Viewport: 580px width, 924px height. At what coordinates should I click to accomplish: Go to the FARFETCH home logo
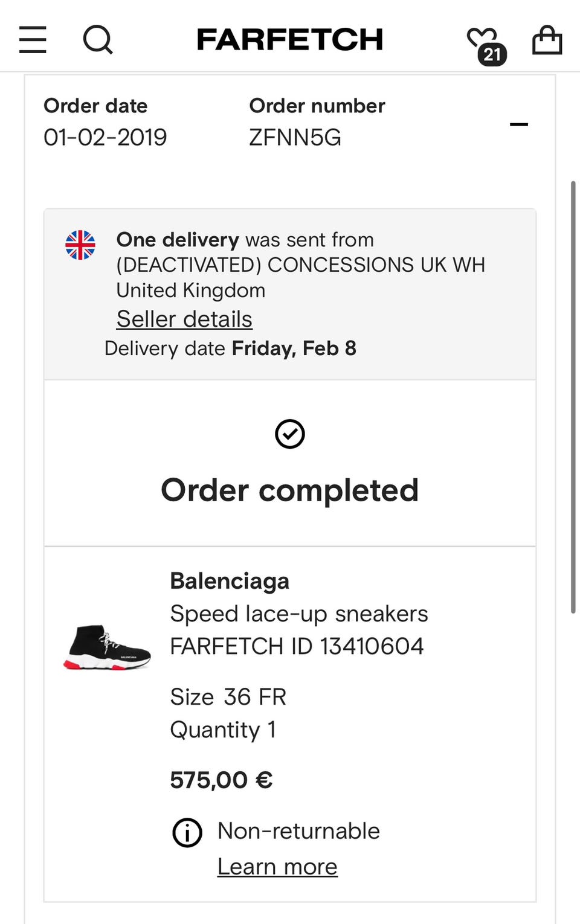point(290,40)
